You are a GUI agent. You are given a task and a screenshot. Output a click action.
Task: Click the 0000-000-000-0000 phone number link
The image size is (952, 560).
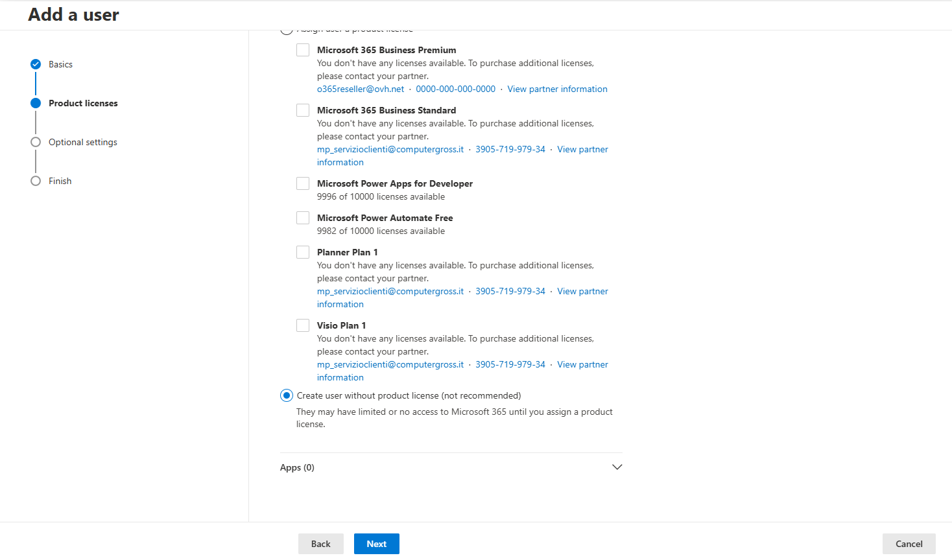(455, 89)
